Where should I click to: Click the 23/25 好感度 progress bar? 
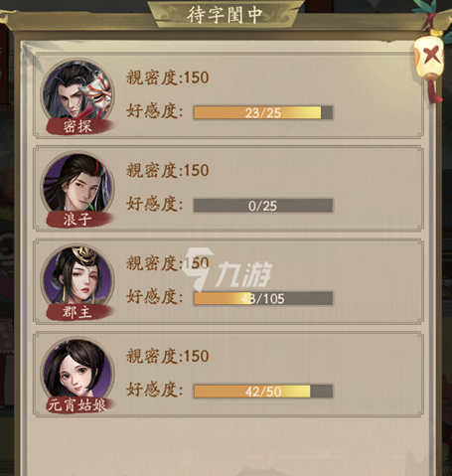point(263,113)
